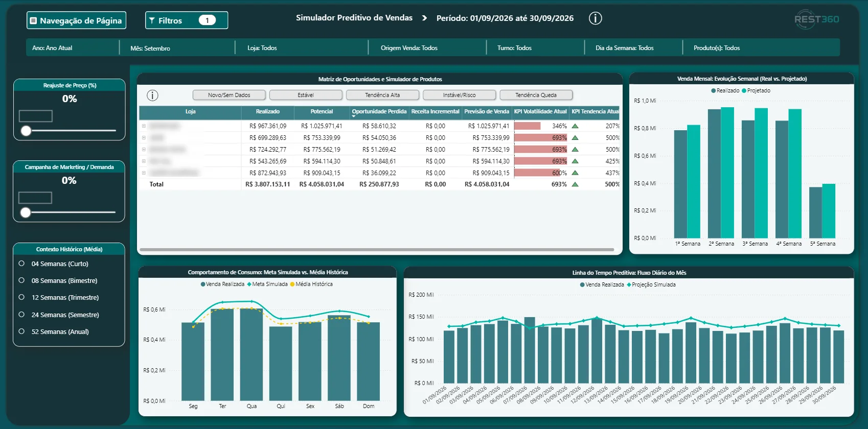Select the Tendência Alta button
Screen dimensions: 868x429
click(x=382, y=95)
